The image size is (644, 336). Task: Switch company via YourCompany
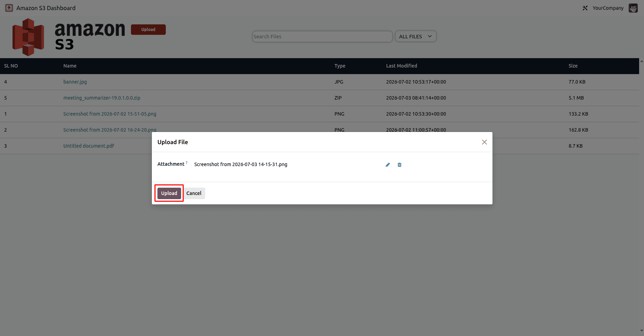tap(608, 8)
